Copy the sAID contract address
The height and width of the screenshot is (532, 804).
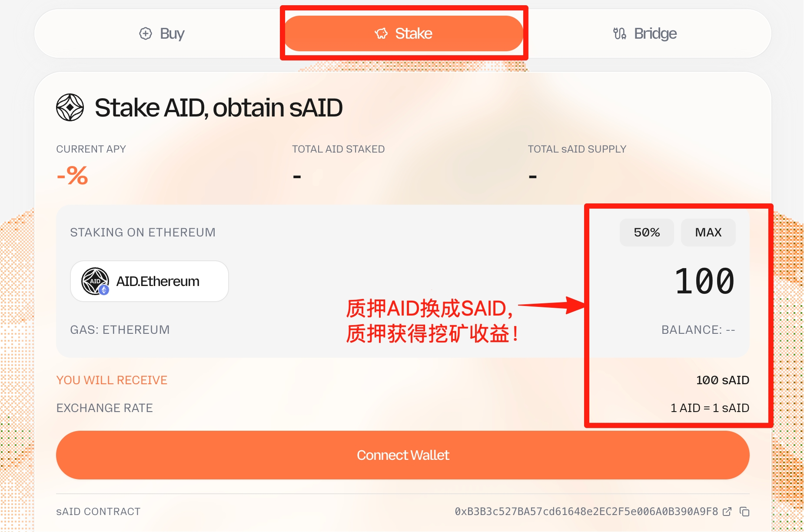pos(744,512)
